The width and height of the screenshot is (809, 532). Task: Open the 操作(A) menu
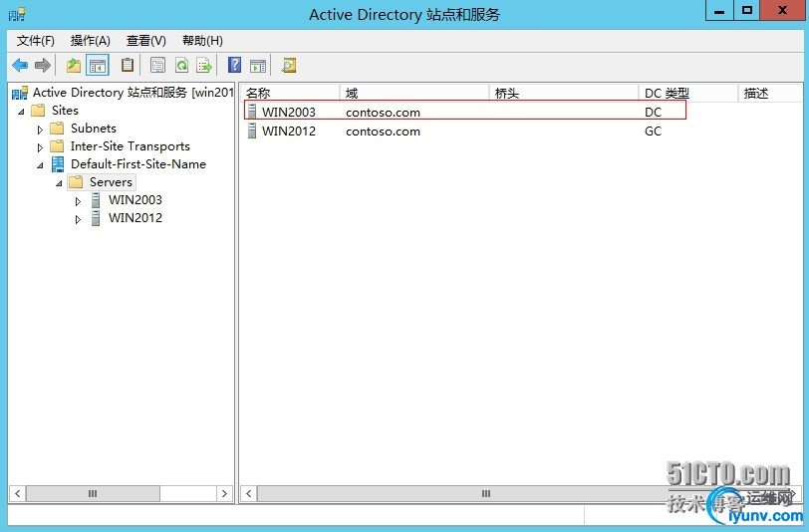(91, 41)
